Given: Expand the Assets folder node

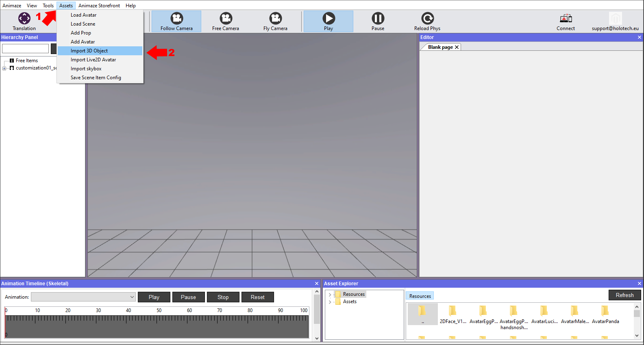Looking at the screenshot, I should (330, 302).
